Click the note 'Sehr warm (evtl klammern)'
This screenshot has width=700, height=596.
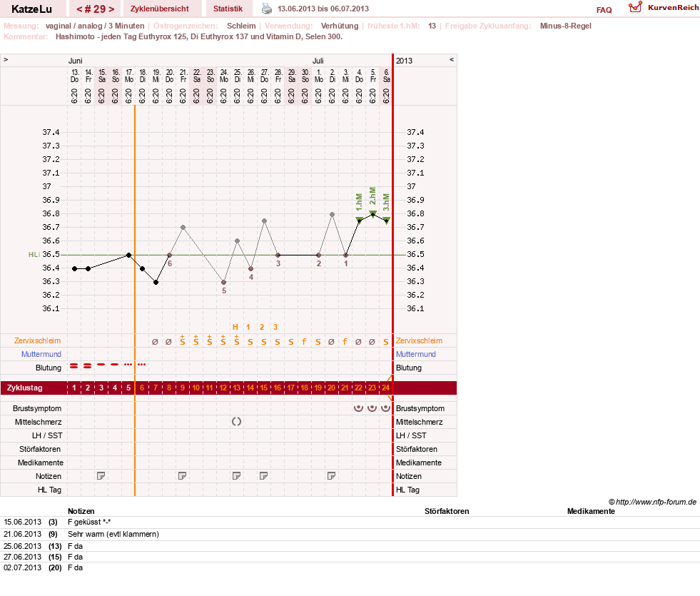point(113,534)
